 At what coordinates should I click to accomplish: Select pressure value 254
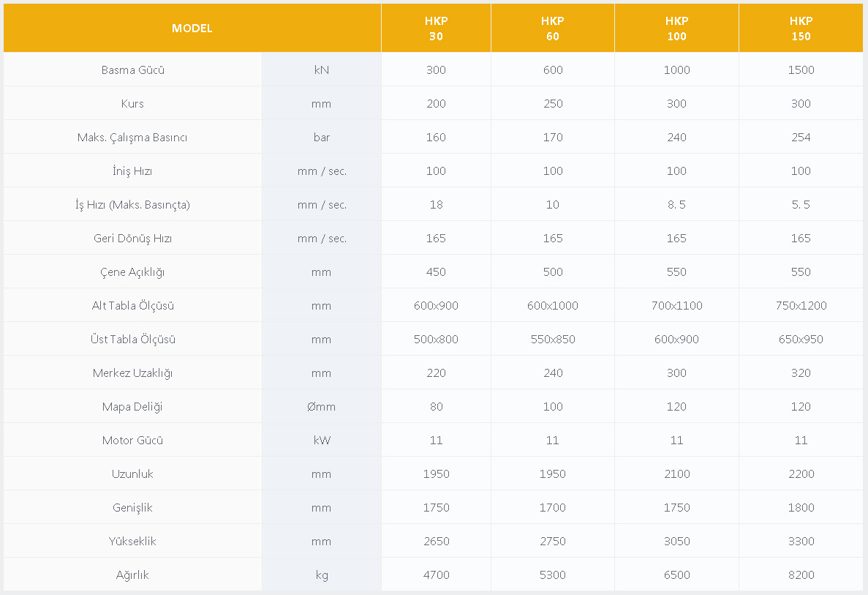[801, 138]
